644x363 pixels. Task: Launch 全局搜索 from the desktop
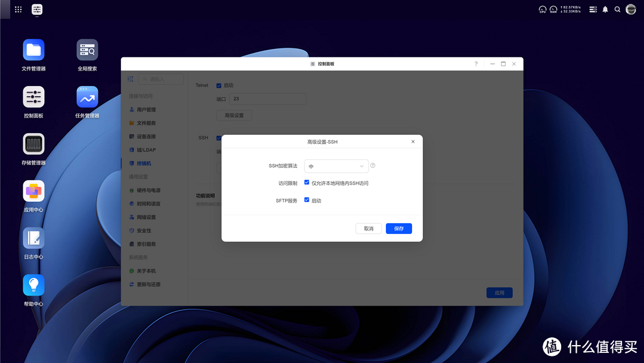pos(87,50)
